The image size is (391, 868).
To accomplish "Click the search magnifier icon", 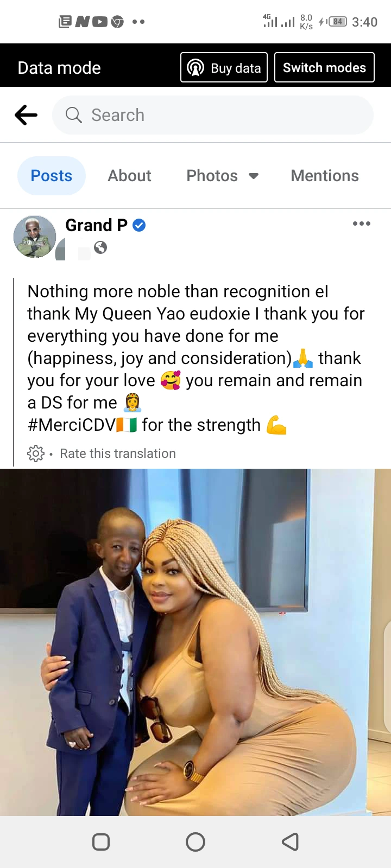I will (x=73, y=115).
